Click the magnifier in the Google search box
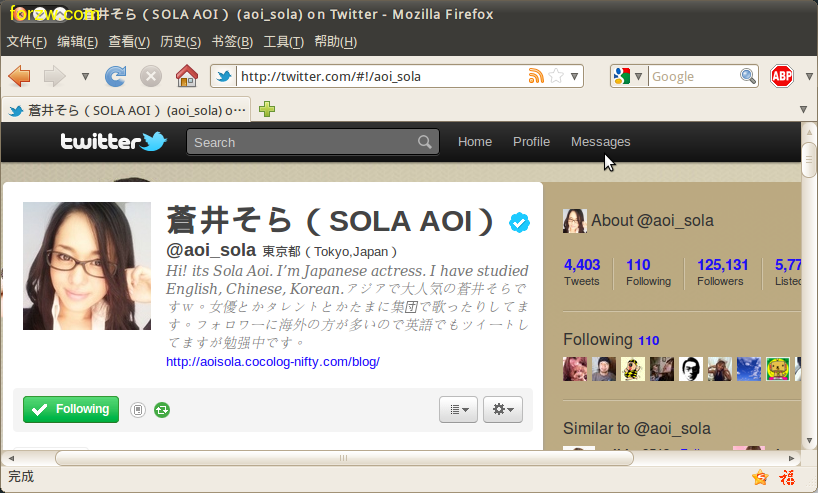This screenshot has height=493, width=818. (x=748, y=76)
